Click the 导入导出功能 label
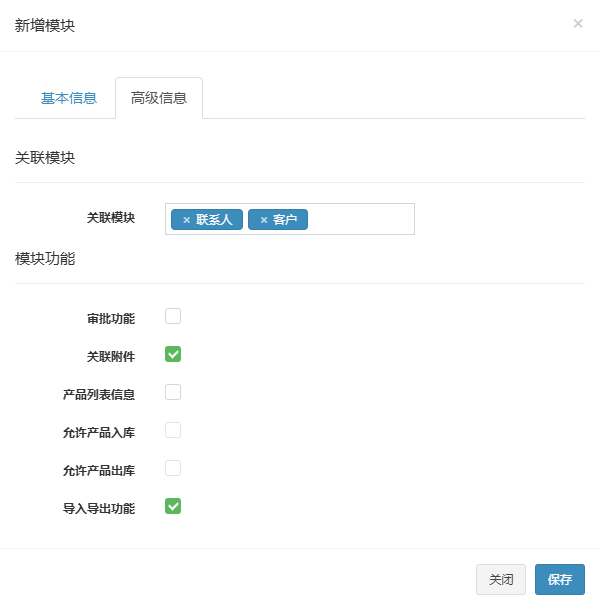Image resolution: width=600 pixels, height=610 pixels. [x=99, y=508]
